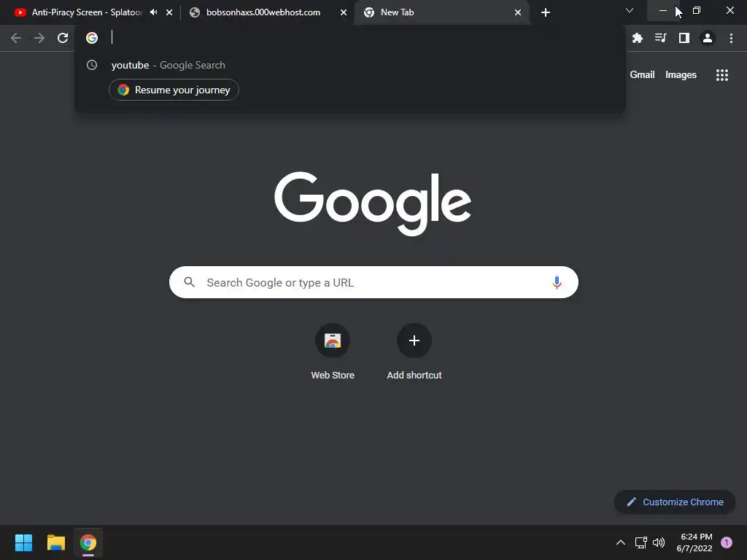Open the Google apps grid

(722, 75)
